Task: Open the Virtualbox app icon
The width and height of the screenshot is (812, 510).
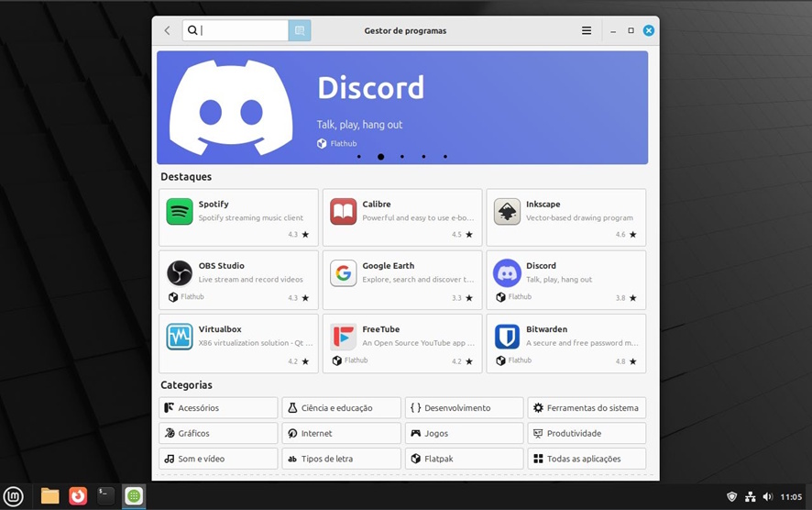Action: [180, 337]
